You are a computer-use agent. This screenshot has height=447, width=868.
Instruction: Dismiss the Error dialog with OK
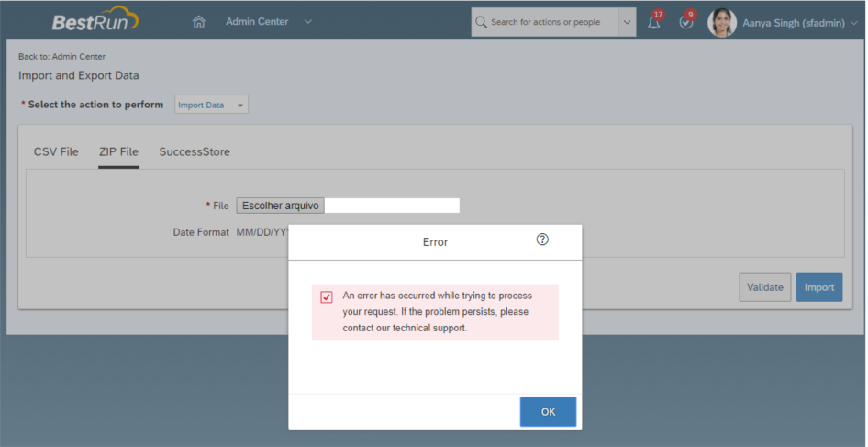[548, 411]
